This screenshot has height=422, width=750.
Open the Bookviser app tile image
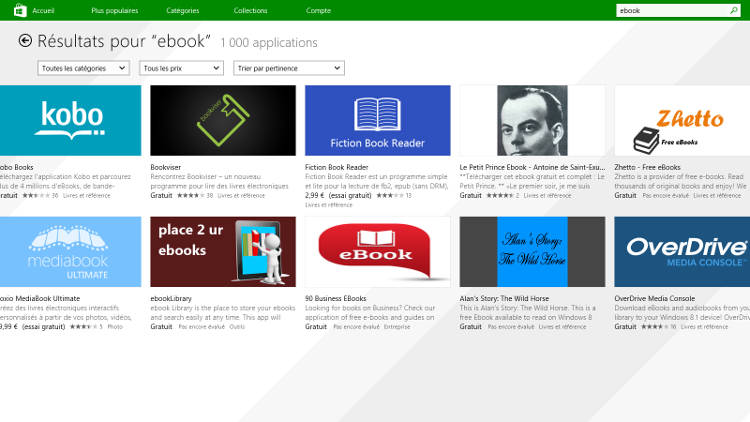223,120
